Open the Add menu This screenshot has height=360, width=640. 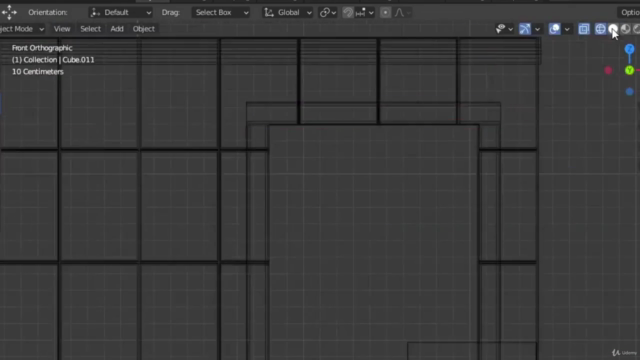(x=117, y=29)
